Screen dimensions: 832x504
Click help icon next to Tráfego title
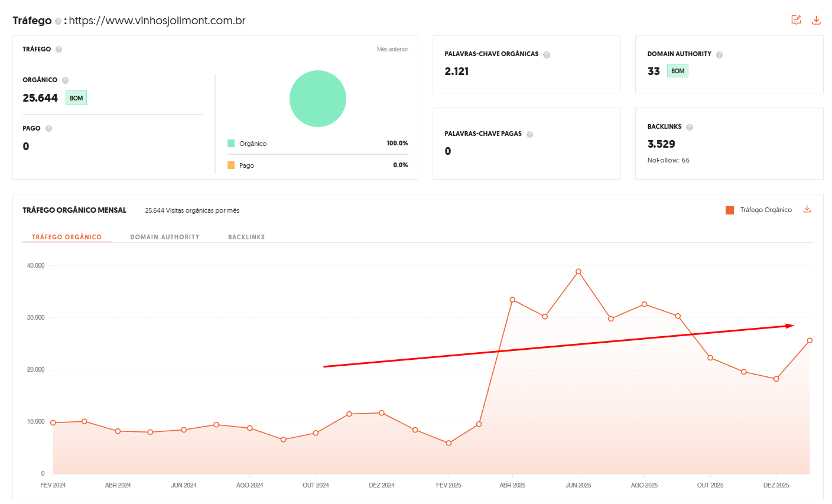58,21
